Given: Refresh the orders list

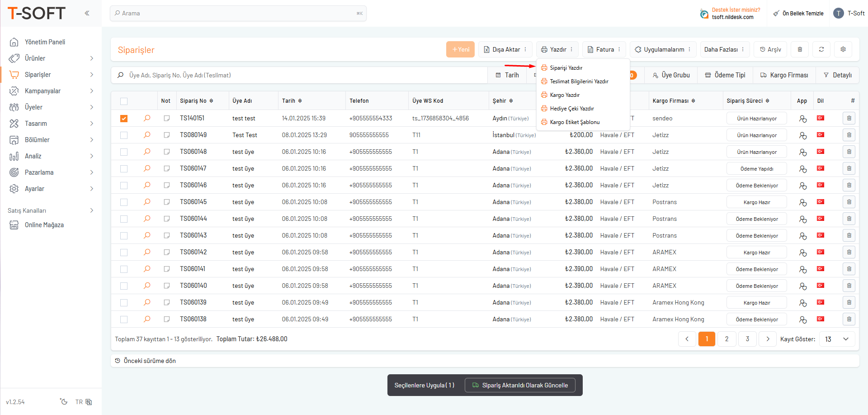Looking at the screenshot, I should [x=821, y=49].
